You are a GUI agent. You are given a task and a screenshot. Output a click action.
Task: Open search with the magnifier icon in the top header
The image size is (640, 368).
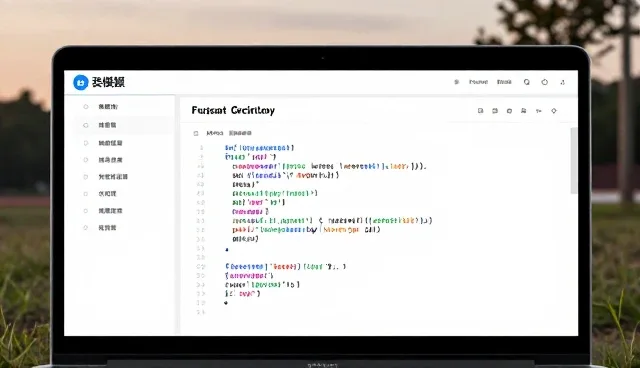[527, 82]
